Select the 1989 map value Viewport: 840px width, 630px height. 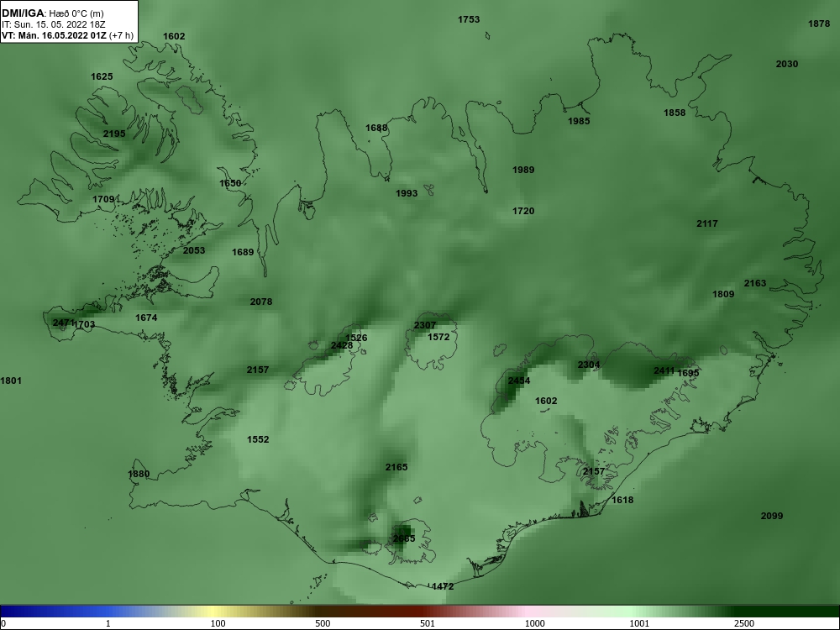point(522,170)
